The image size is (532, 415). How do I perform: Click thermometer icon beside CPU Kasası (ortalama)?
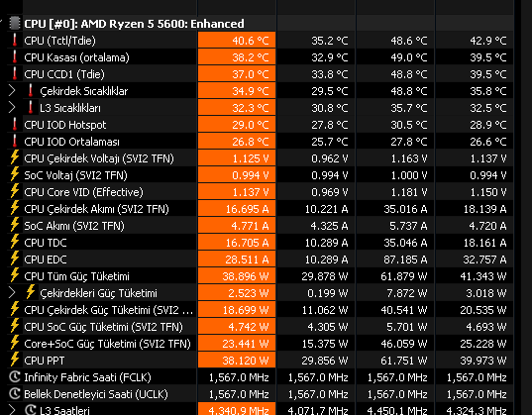click(15, 57)
